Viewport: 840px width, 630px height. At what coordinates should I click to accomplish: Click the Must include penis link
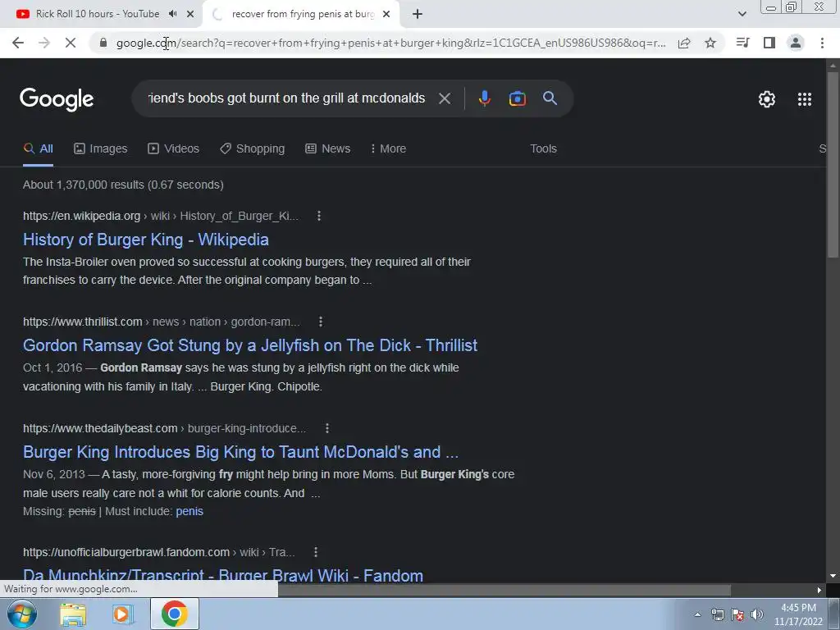click(189, 511)
